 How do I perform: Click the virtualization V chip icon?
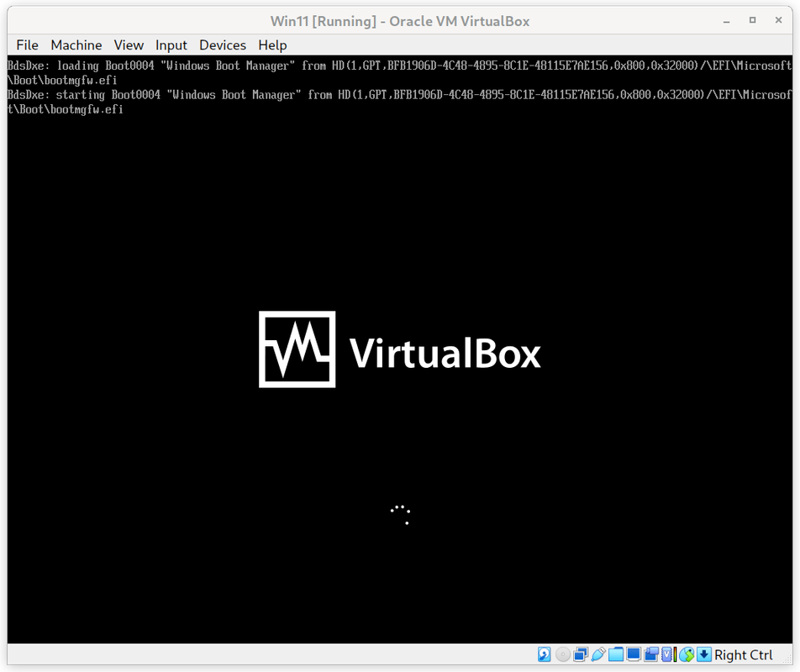tap(667, 654)
